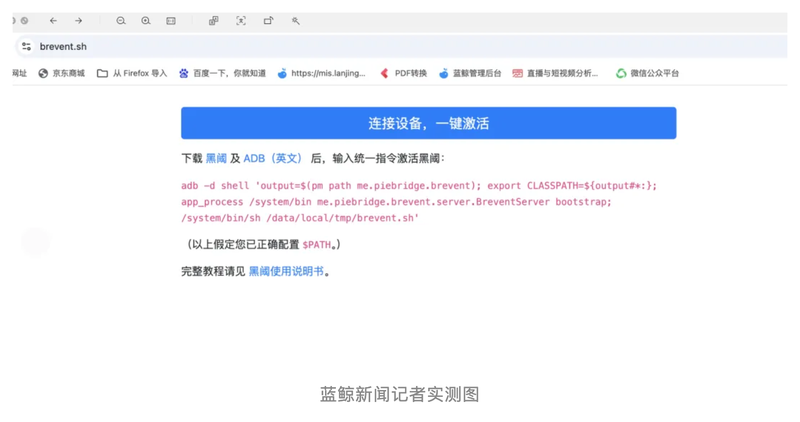Open the 微信公众平台 bookmark
Viewport: 800px width, 422px height.
tap(647, 73)
